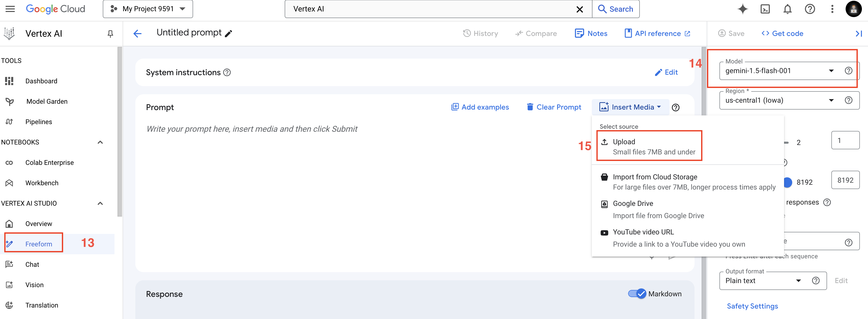The width and height of the screenshot is (868, 319).
Task: Collapse the VERTEX AI STUDIO section
Action: (x=100, y=203)
